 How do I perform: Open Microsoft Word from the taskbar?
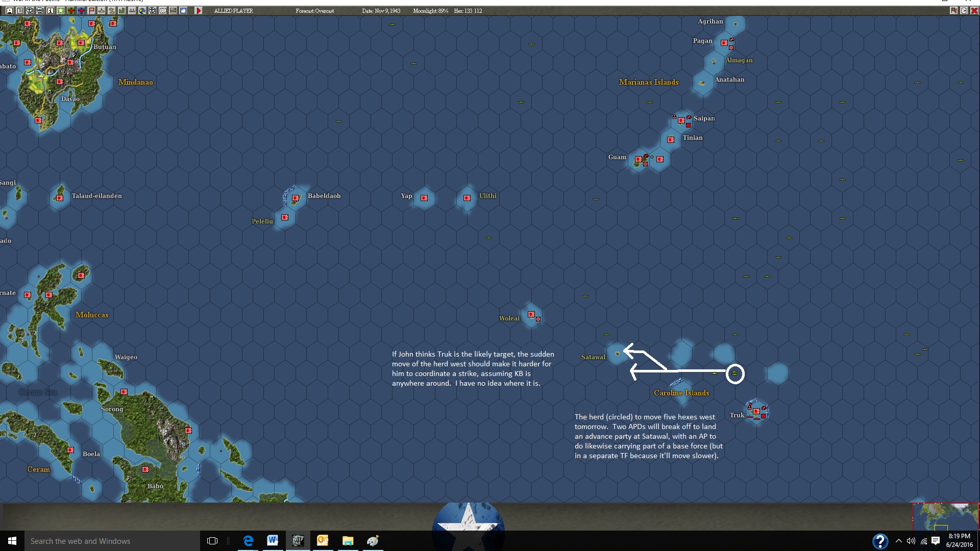[273, 541]
